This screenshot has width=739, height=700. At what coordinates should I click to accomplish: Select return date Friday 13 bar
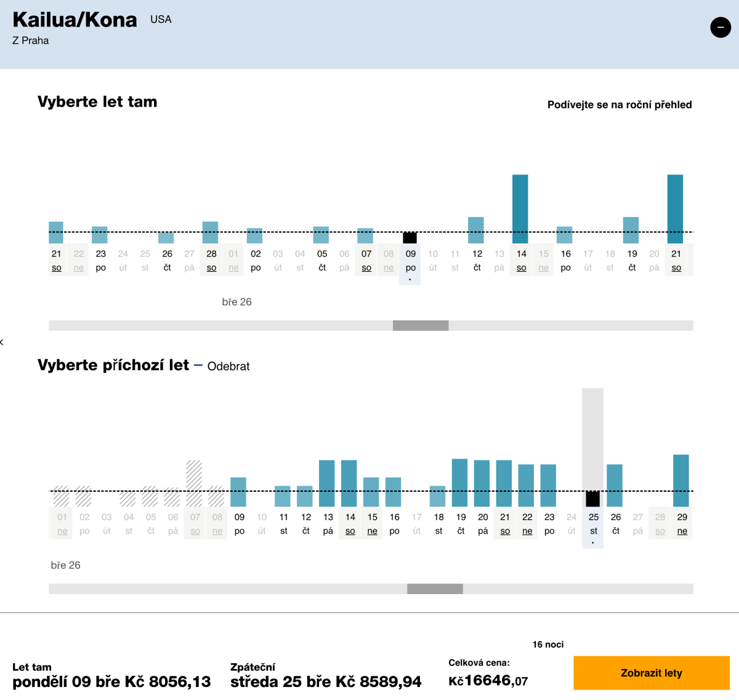[327, 483]
